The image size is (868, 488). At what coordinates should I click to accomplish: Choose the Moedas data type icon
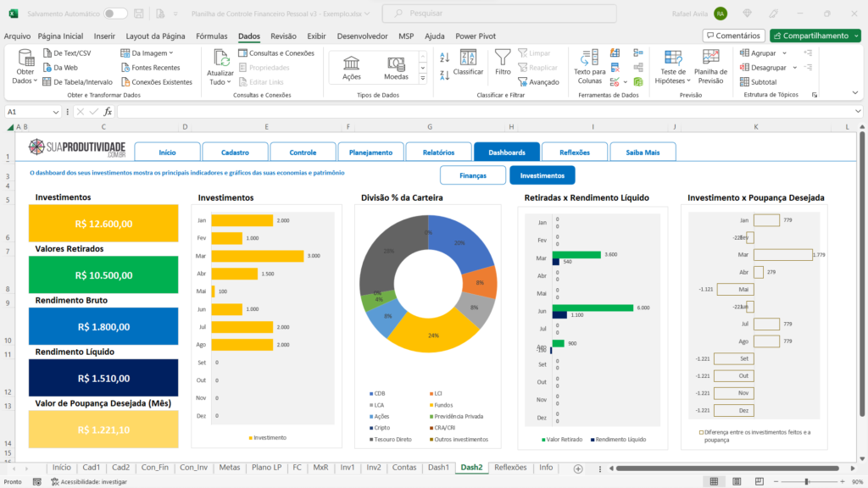[x=396, y=66]
